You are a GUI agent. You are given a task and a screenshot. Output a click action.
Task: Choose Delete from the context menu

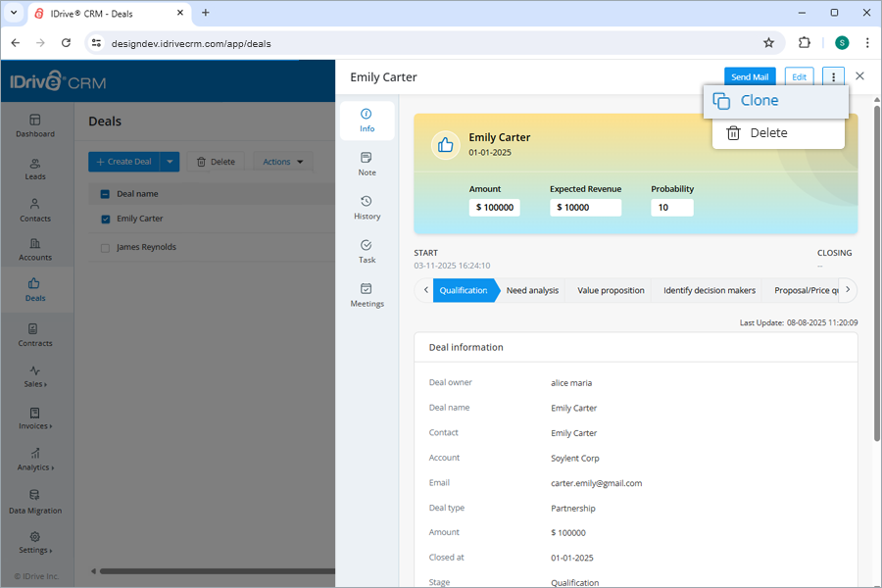tap(768, 132)
